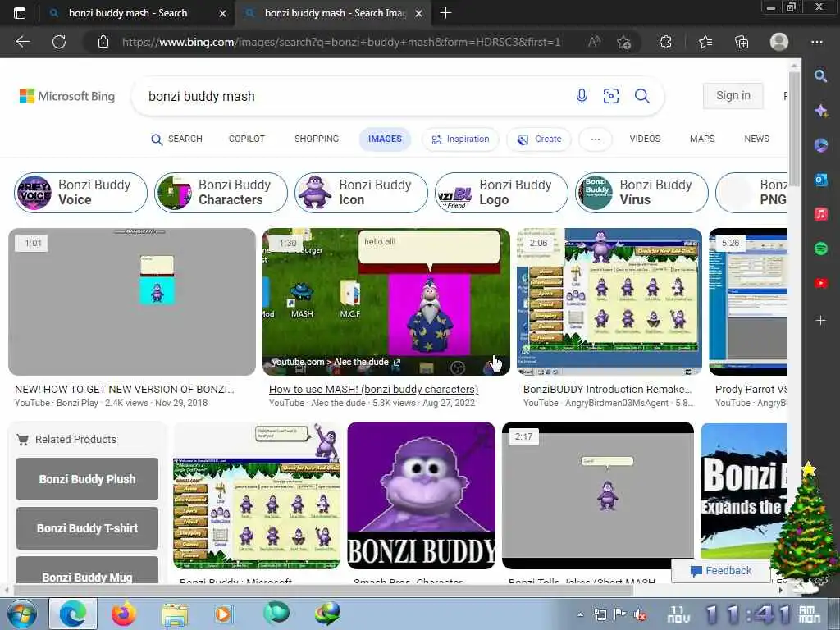Open visual search camera icon
This screenshot has width=840, height=630.
click(x=610, y=96)
